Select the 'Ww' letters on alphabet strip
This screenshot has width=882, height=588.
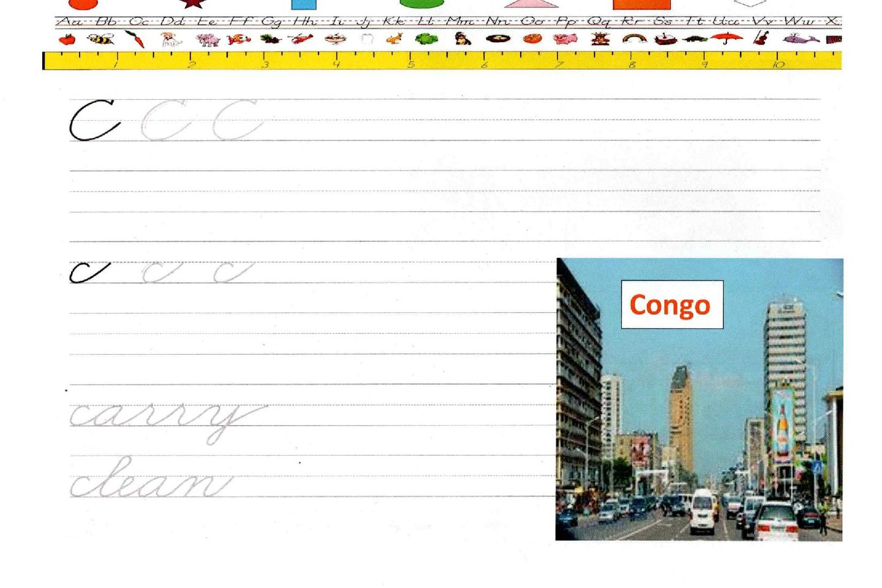click(x=799, y=21)
